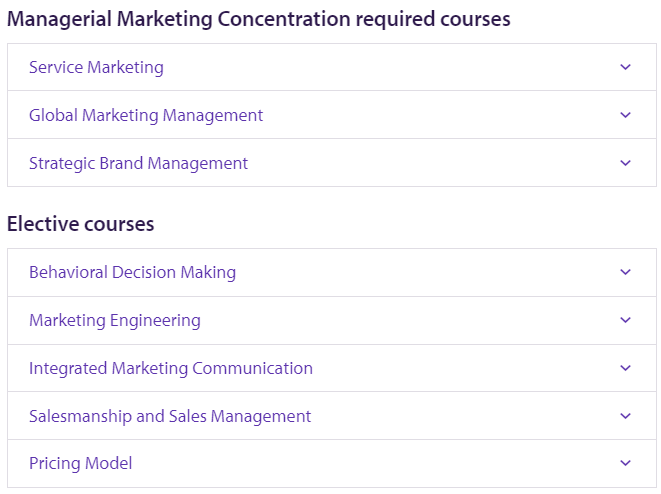The width and height of the screenshot is (661, 494).
Task: Click the chevron icon for Behavioral Decision Making
Action: 626,272
